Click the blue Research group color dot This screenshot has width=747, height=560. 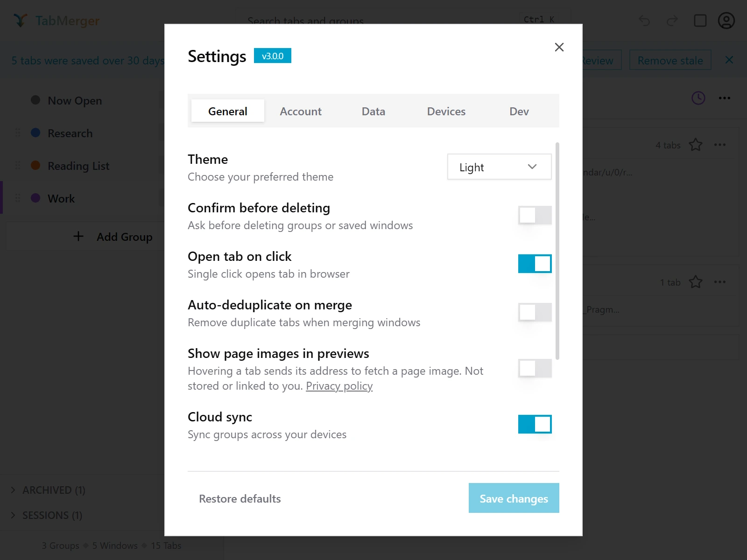pyautogui.click(x=35, y=133)
